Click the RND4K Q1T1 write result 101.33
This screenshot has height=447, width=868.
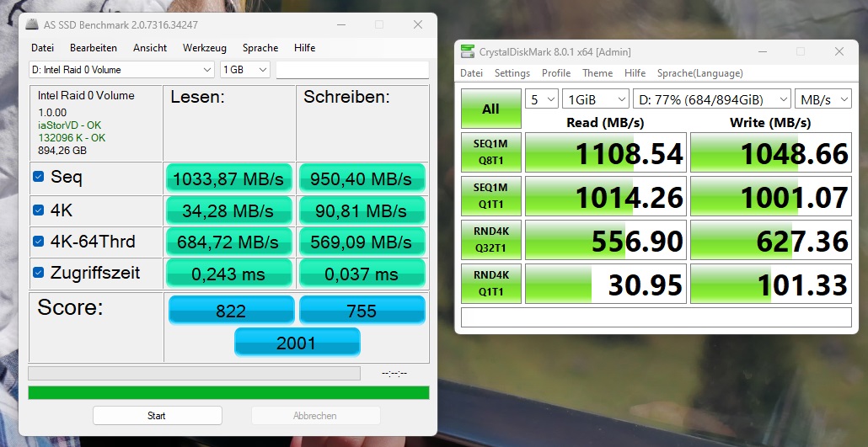pyautogui.click(x=770, y=283)
